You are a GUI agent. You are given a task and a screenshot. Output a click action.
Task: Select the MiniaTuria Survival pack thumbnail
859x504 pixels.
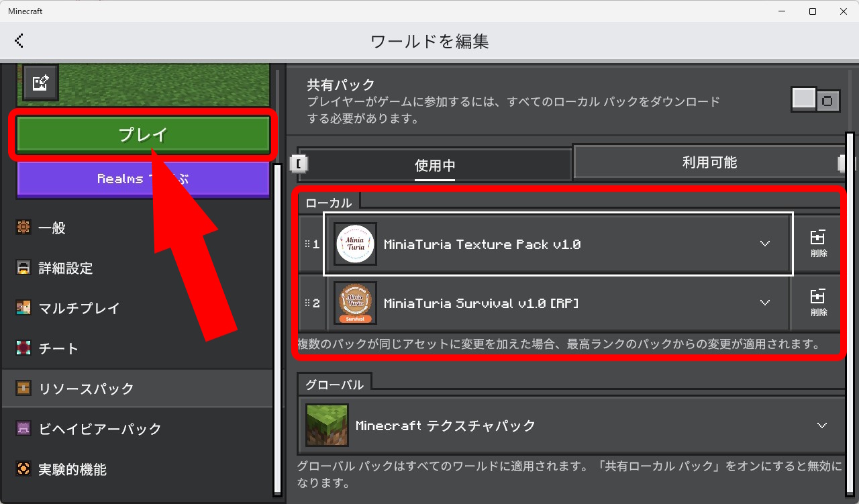355,303
